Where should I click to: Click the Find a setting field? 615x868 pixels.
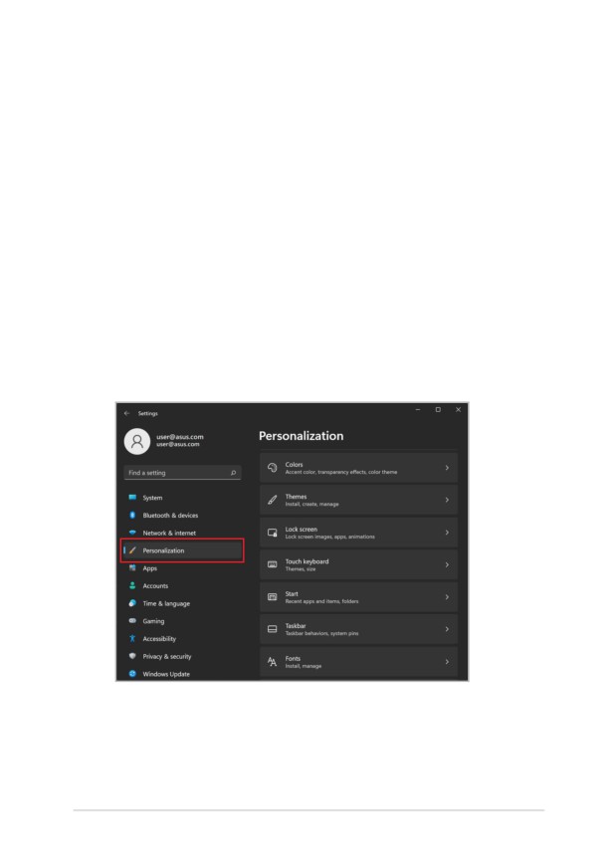tap(182, 473)
